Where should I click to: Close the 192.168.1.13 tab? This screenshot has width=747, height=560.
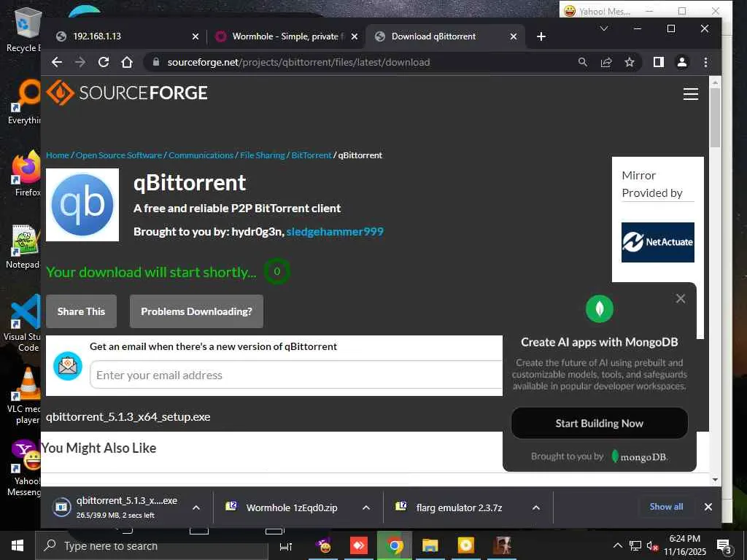(196, 36)
